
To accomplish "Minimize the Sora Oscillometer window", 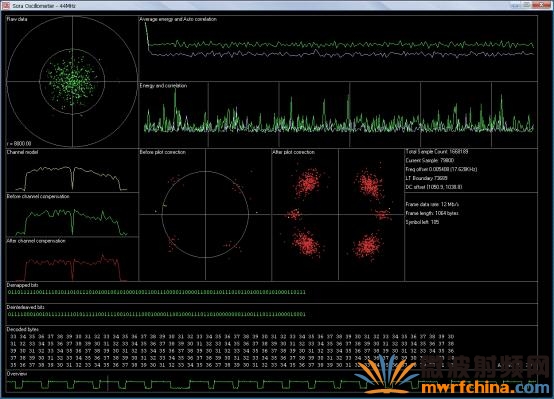I will click(x=515, y=5).
